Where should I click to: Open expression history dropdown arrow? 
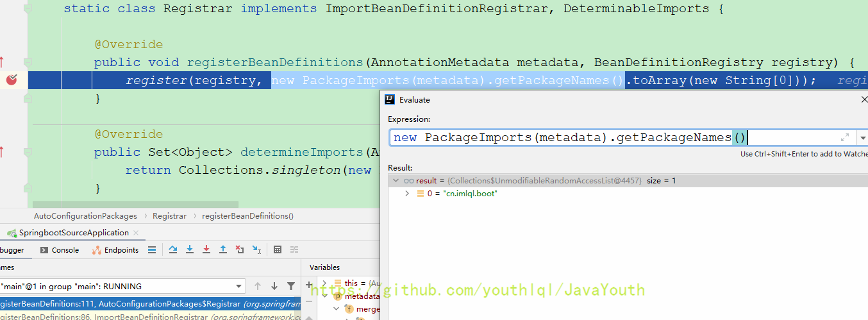(863, 138)
